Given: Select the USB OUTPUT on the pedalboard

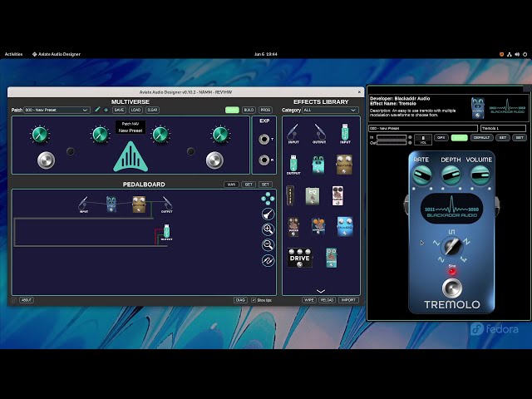Looking at the screenshot, I should [x=166, y=232].
